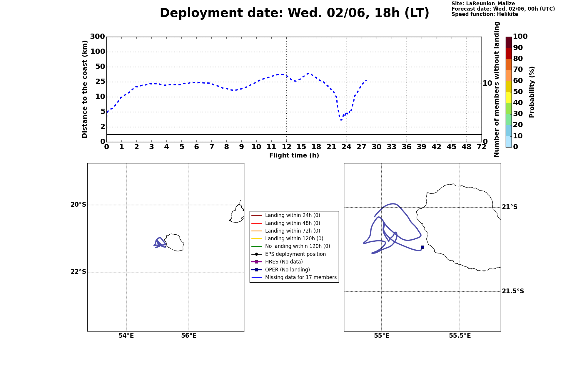This screenshot has width=588, height=368.
Task: Click 'Missing data for 17 members' legend entry
Action: tap(294, 277)
